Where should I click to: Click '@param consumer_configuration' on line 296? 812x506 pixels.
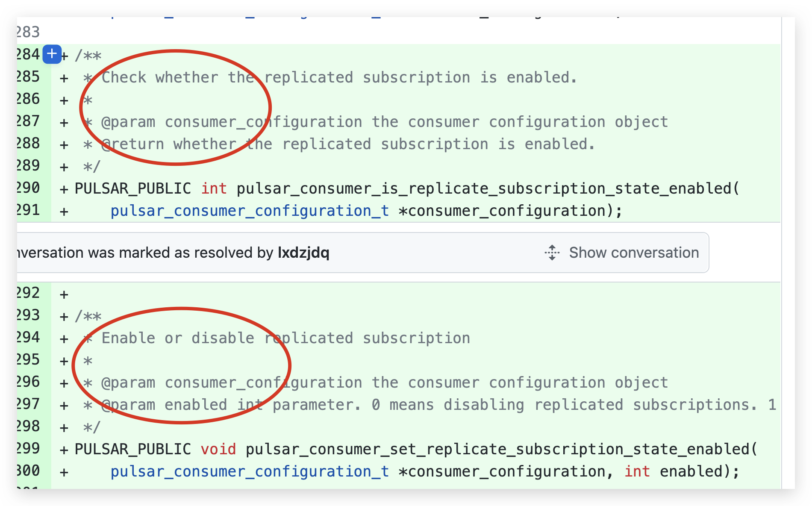232,383
